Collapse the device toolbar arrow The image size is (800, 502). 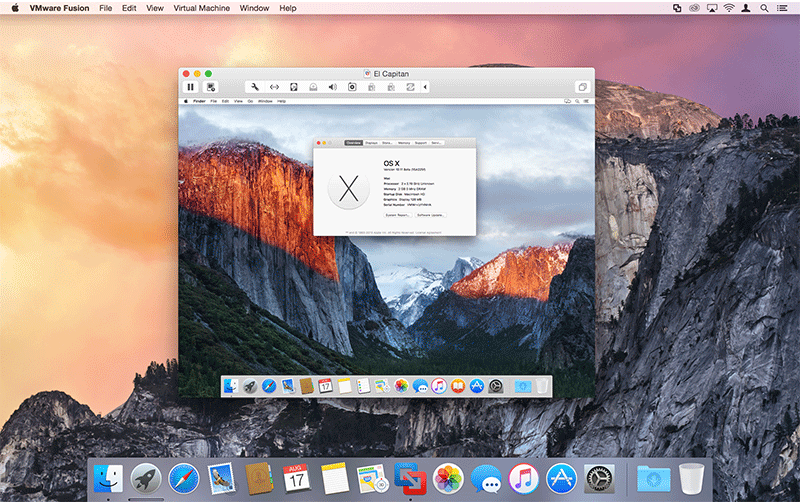click(x=425, y=87)
